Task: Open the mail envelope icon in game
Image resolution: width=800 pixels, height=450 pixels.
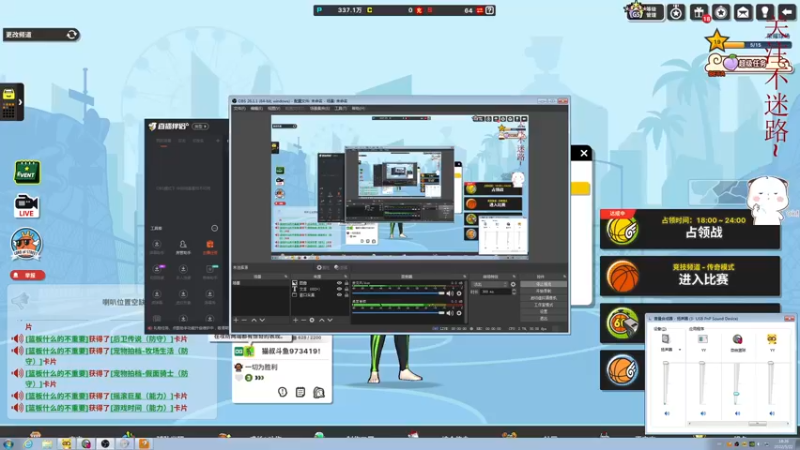Action: [x=743, y=12]
